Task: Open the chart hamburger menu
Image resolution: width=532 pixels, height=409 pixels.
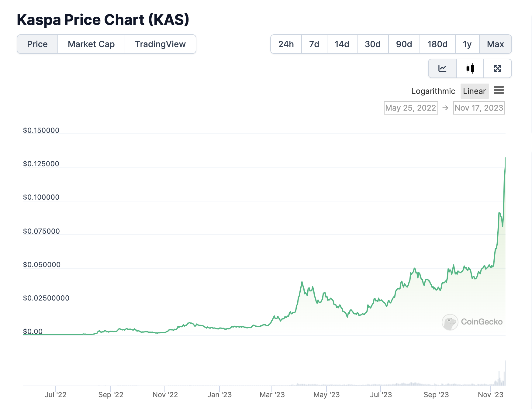Action: [x=499, y=90]
